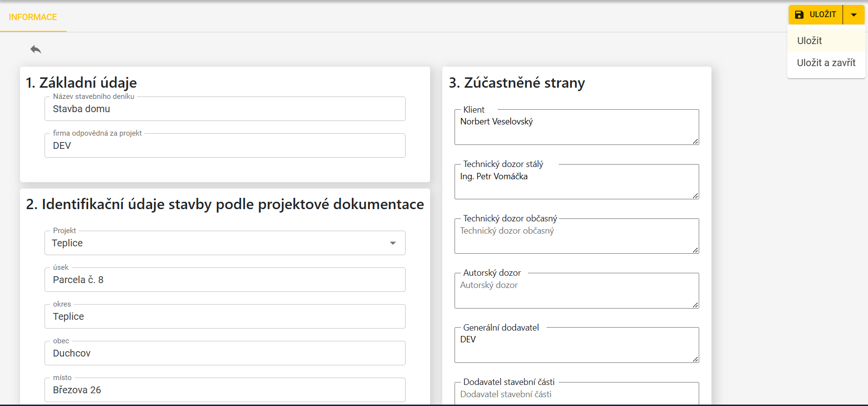
Task: Click the empty Technický dozor občasný field
Action: click(576, 237)
